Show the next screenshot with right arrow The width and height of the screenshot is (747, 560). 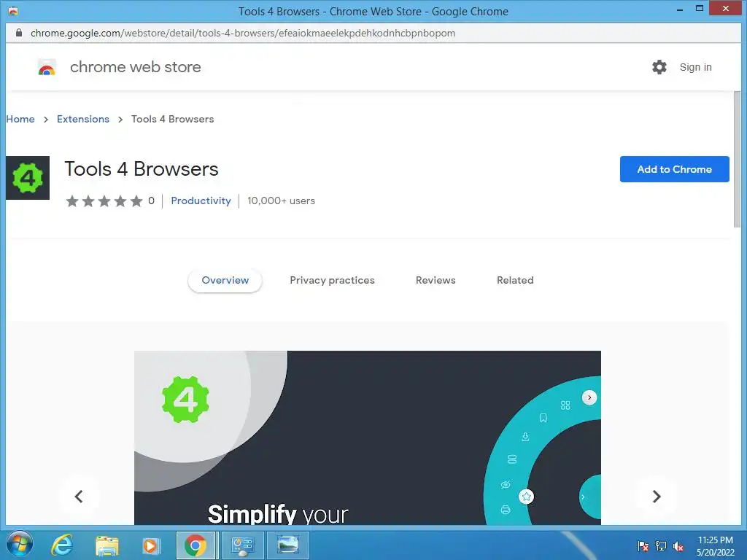657,497
